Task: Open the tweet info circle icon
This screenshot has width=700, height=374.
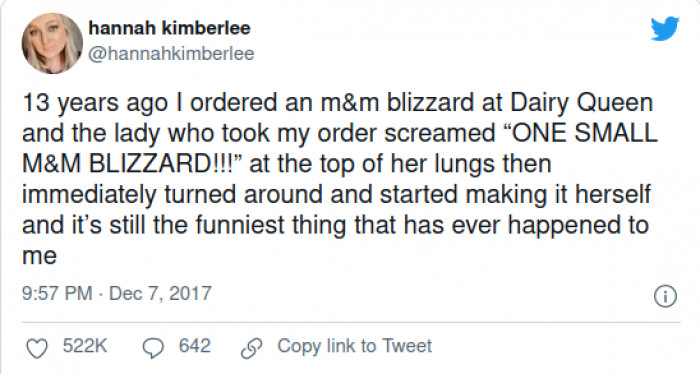Action: click(665, 296)
